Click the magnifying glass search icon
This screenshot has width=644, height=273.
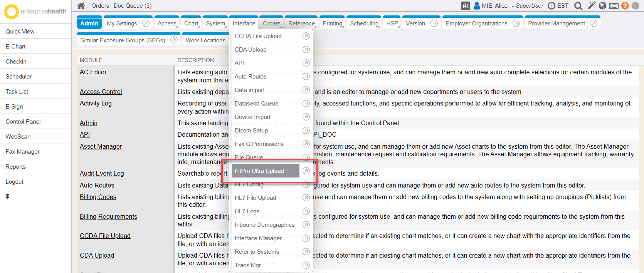coord(578,6)
